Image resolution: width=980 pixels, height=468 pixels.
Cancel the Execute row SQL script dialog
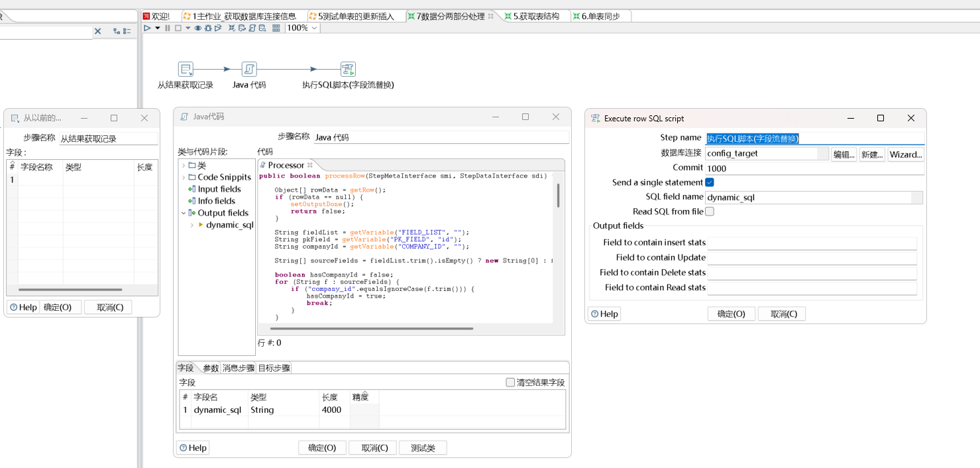(782, 314)
